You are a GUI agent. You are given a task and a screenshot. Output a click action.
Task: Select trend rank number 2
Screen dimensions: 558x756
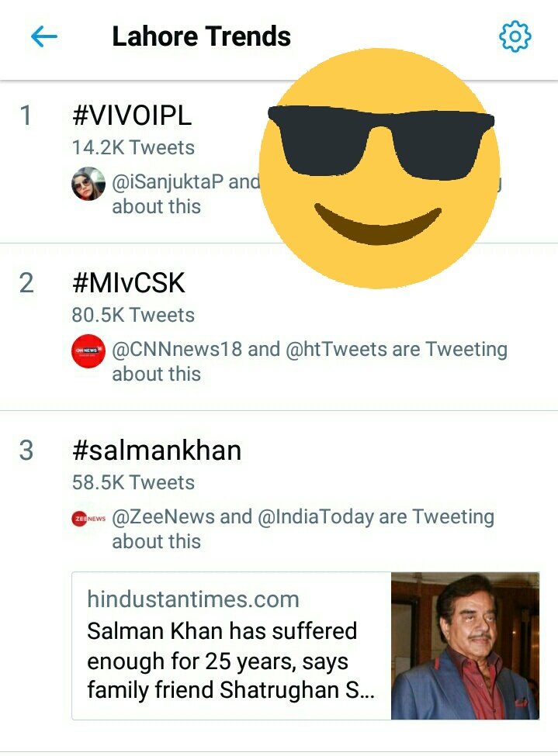26,283
